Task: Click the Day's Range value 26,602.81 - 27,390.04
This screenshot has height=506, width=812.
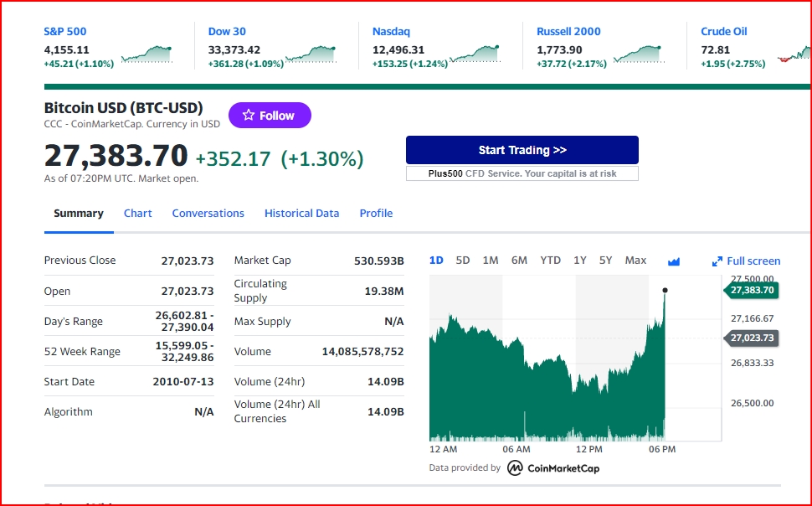Action: [184, 322]
